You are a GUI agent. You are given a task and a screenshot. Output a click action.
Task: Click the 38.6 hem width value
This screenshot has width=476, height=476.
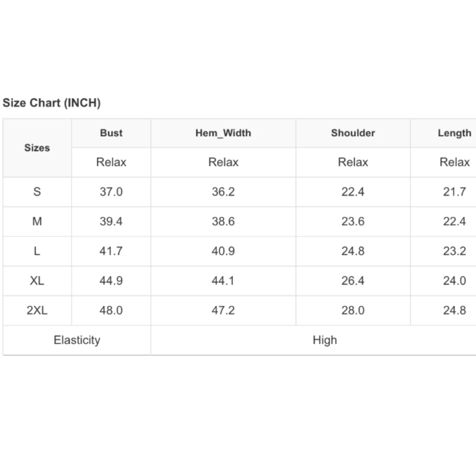click(223, 221)
